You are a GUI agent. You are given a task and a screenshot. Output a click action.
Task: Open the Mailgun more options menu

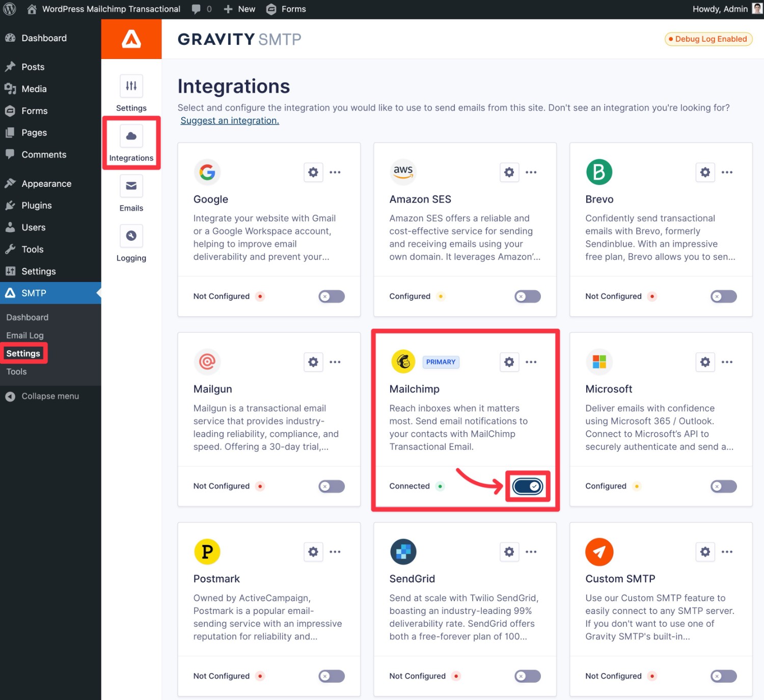tap(335, 362)
